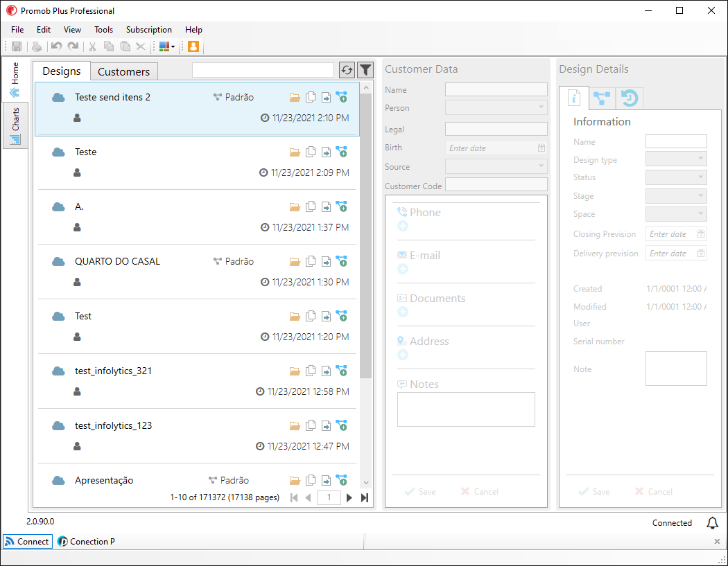728x566 pixels.
Task: Expand the Person dropdown
Action: 496,107
